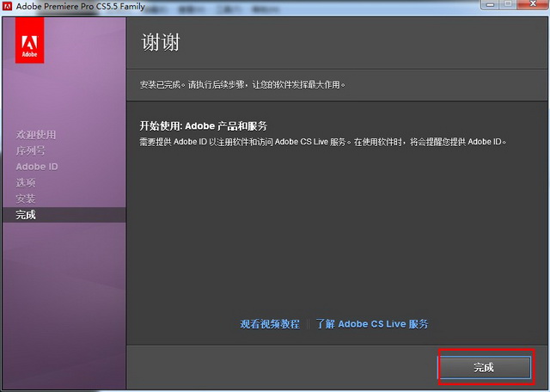Open the 了解 Adobe CS Live 服务 link

pos(372,324)
